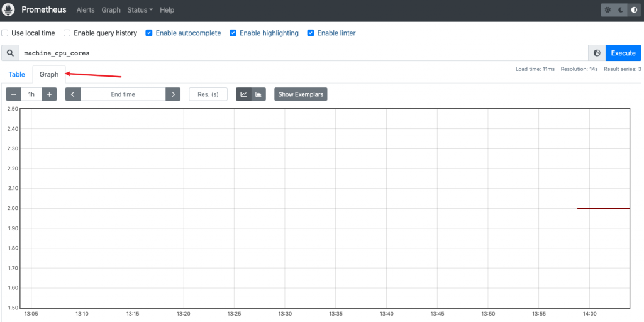Image resolution: width=644 pixels, height=322 pixels.
Task: Switch to dark theme moon icon
Action: [621, 10]
